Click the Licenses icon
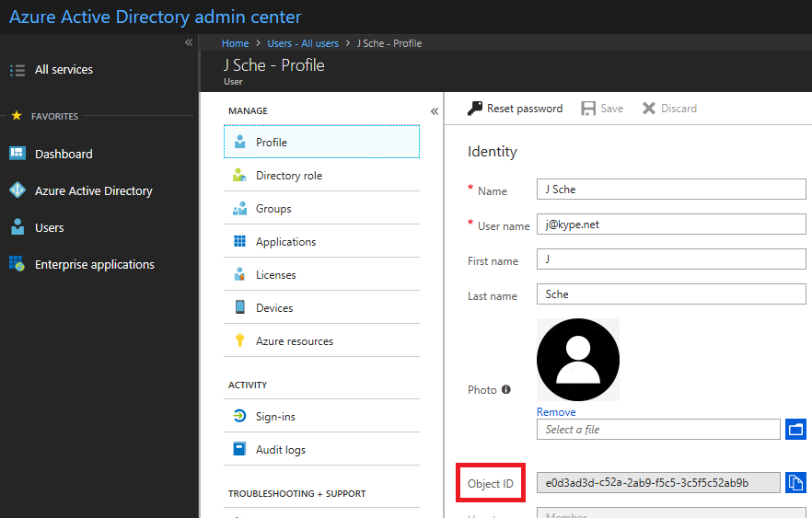812x518 pixels. [x=239, y=274]
